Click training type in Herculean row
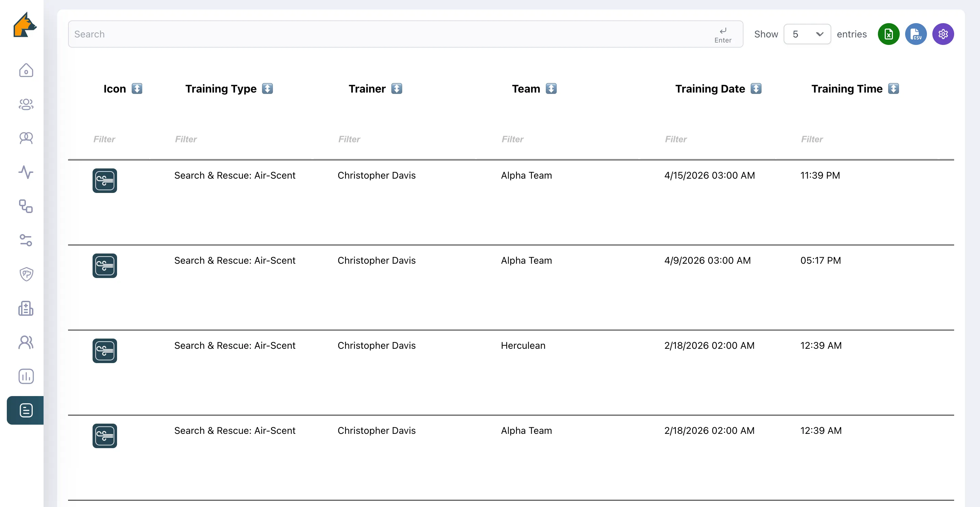 (x=235, y=345)
